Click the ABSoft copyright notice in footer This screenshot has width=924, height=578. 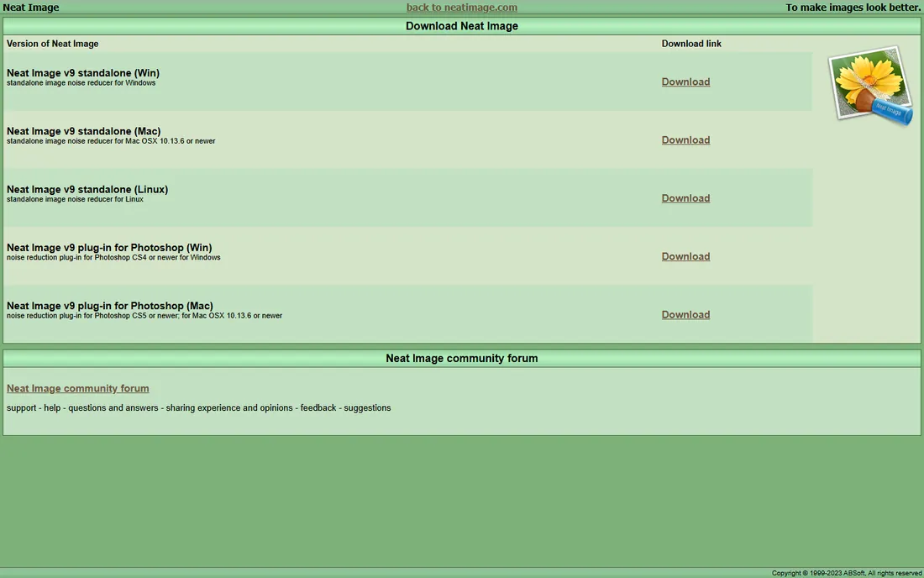coord(847,573)
